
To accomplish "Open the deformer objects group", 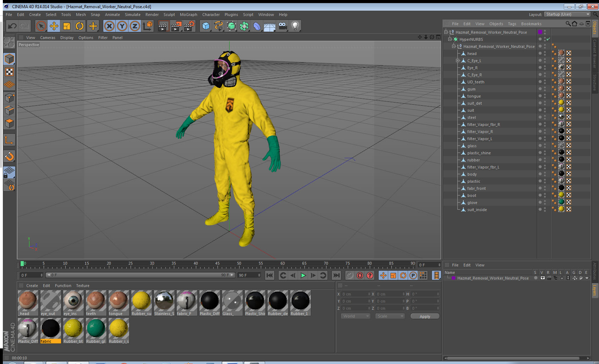I will coord(257,26).
